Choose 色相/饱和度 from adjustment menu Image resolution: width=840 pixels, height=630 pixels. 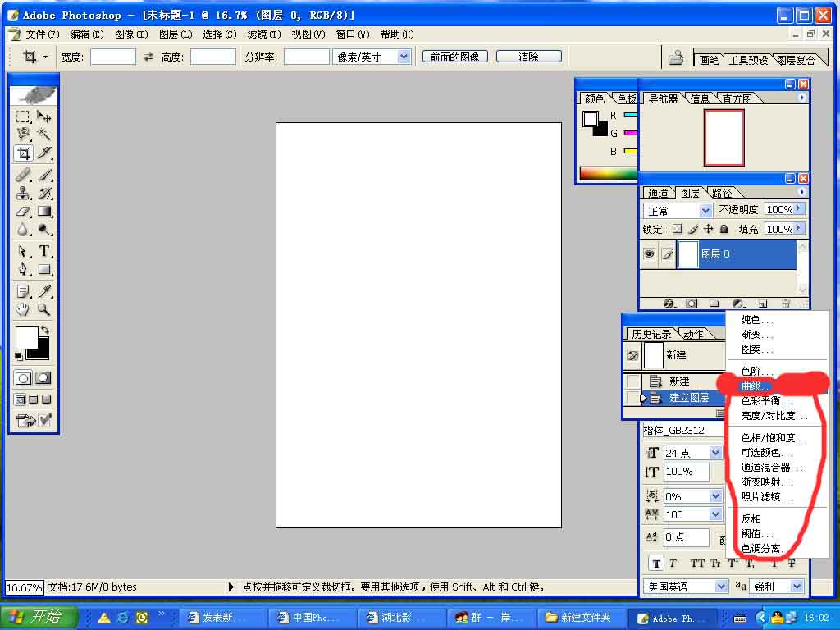pos(776,438)
